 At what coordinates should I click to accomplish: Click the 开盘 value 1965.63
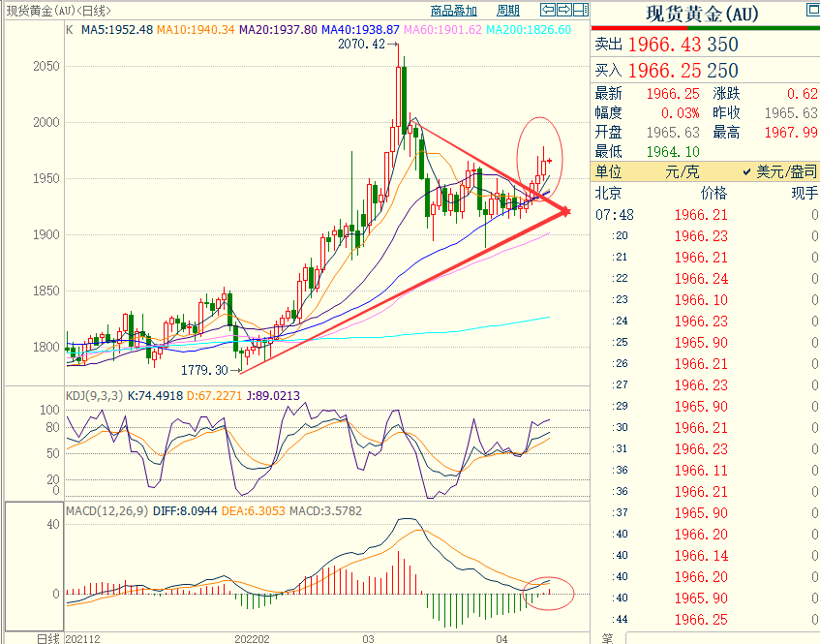click(x=673, y=133)
